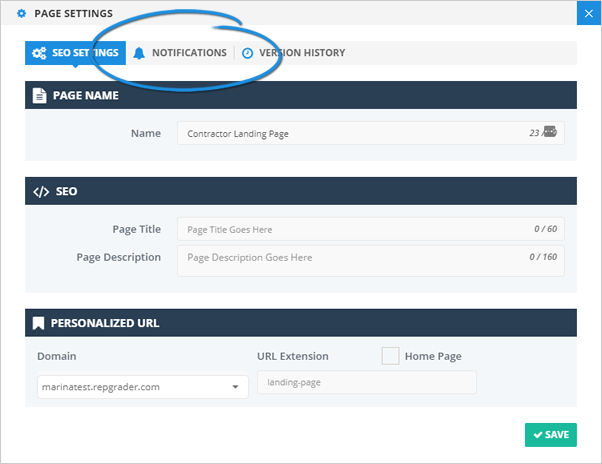The width and height of the screenshot is (602, 464).
Task: Click the bookmark icon in Personalized URL header
Action: tap(39, 323)
